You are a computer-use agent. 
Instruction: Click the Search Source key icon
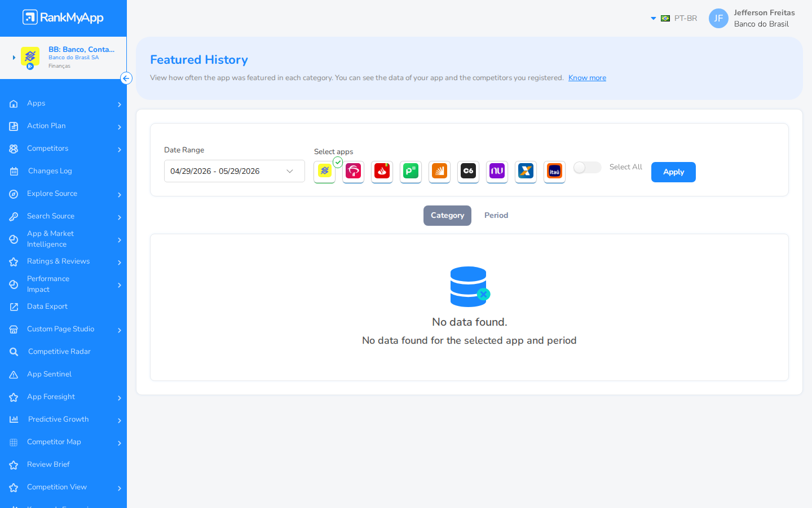coord(14,217)
